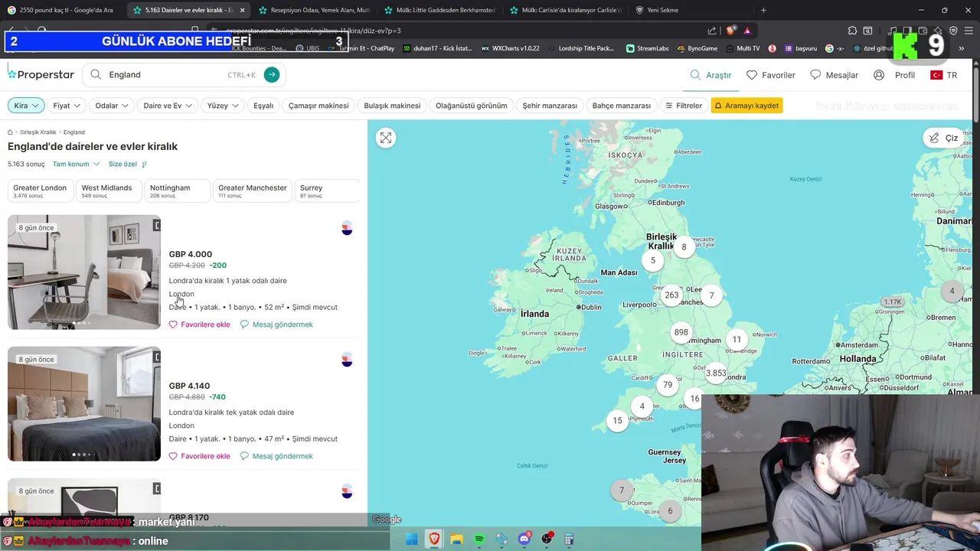Send a message for the GBP 4.140 listing
Viewport: 980px width, 551px height.
point(276,456)
